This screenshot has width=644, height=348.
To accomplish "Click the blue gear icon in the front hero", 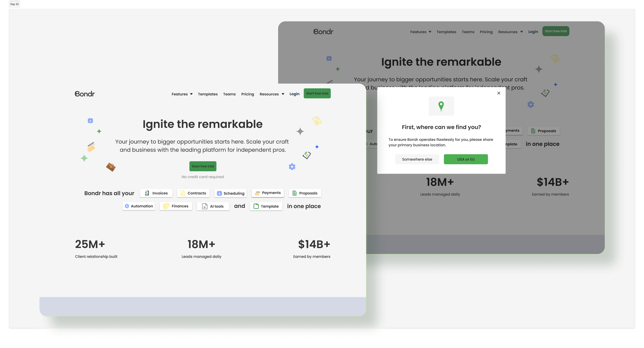I will click(x=292, y=167).
